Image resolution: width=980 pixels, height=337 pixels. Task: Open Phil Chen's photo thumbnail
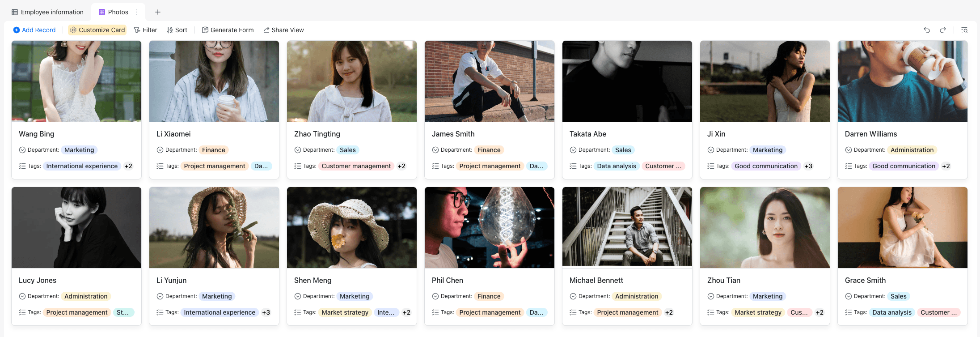(490, 227)
